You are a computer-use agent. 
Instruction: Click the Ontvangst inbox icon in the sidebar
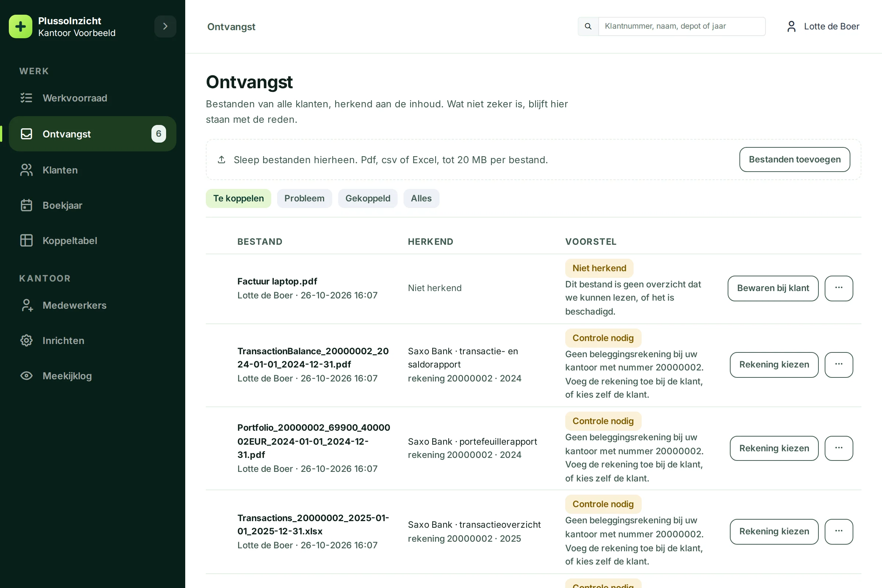26,134
